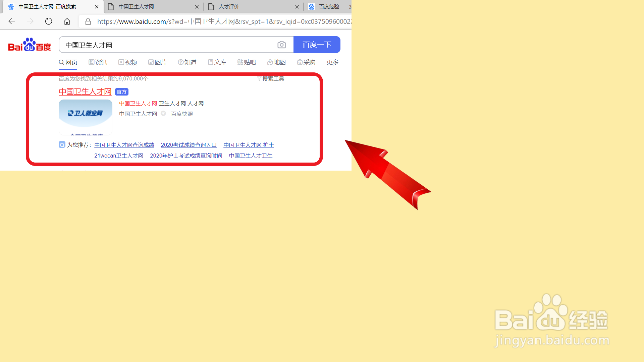Open the 卫人就业网 result thumbnail
Screen dimensions: 644x362
(86, 117)
